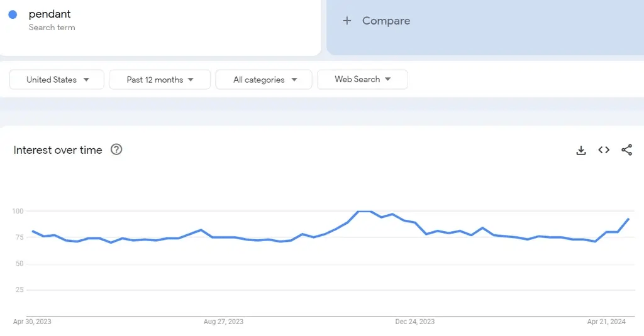Edit the pendant search term
The image size is (644, 336).
point(50,14)
